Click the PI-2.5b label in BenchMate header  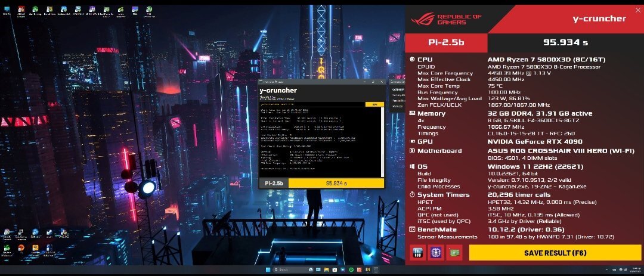(446, 42)
